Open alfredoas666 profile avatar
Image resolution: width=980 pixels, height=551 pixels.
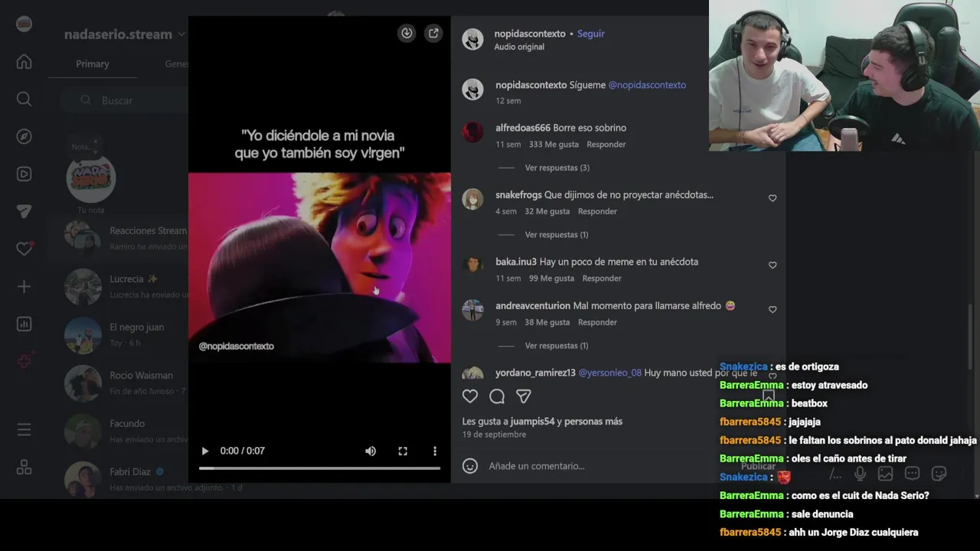click(x=473, y=132)
